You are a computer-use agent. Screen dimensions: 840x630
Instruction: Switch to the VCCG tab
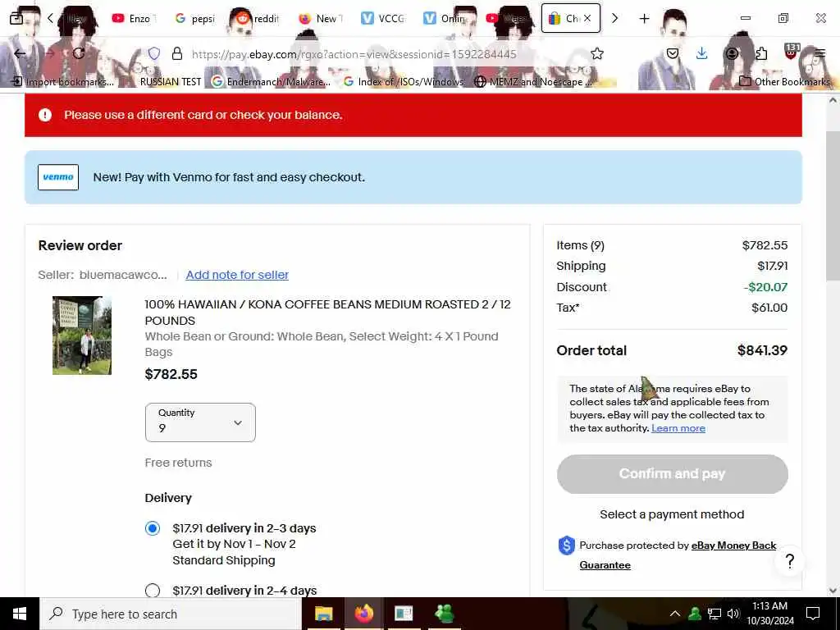[382, 18]
